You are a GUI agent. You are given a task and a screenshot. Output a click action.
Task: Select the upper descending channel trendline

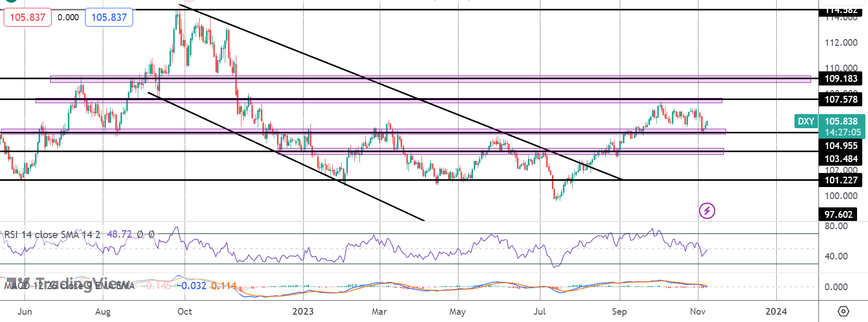[401, 92]
